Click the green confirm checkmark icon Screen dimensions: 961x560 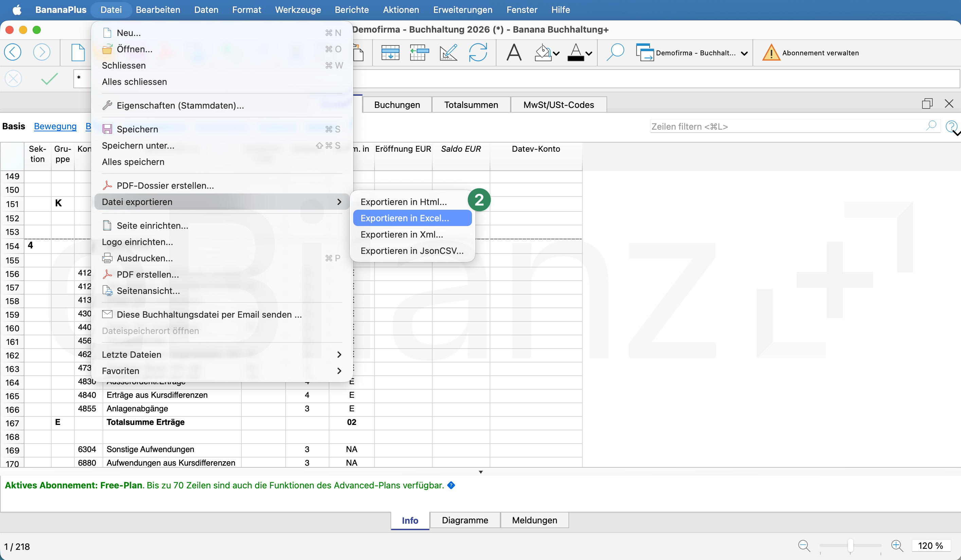(49, 78)
